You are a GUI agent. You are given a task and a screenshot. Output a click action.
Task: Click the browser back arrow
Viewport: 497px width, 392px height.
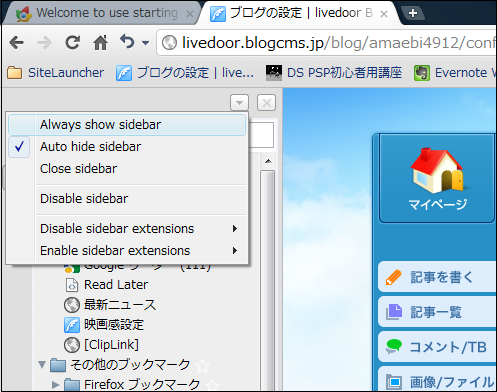tap(17, 43)
